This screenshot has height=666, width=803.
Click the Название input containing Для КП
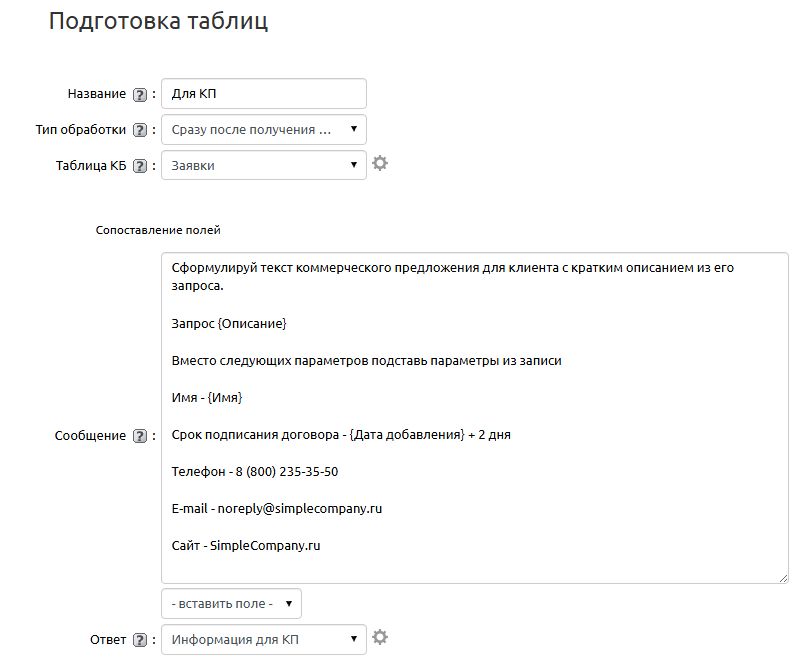pyautogui.click(x=264, y=94)
